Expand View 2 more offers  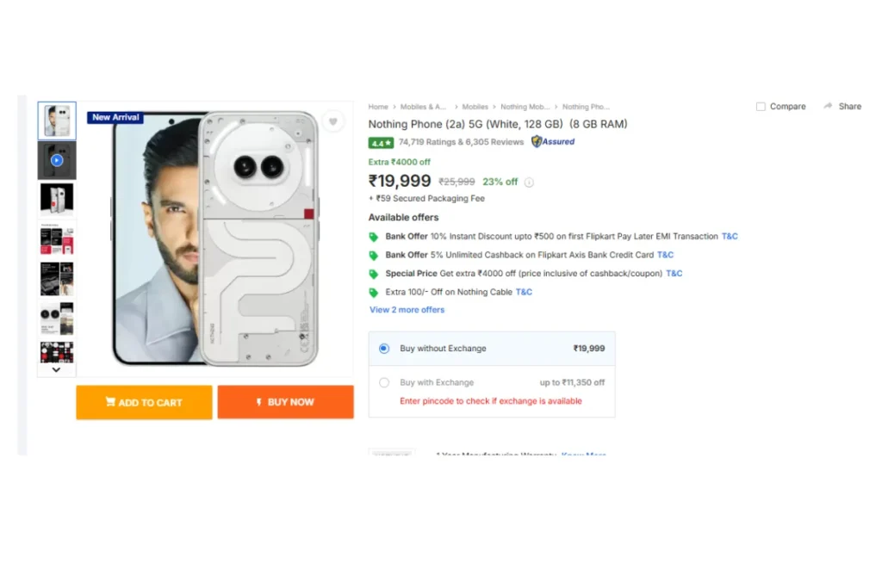pyautogui.click(x=407, y=310)
